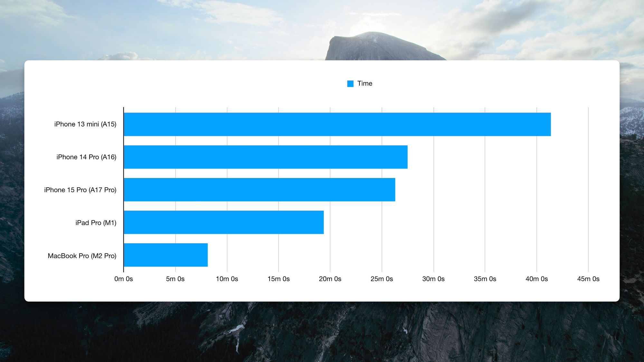Select the iPhone 15 Pro (A17 Pro) bar
644x362 pixels.
(260, 190)
